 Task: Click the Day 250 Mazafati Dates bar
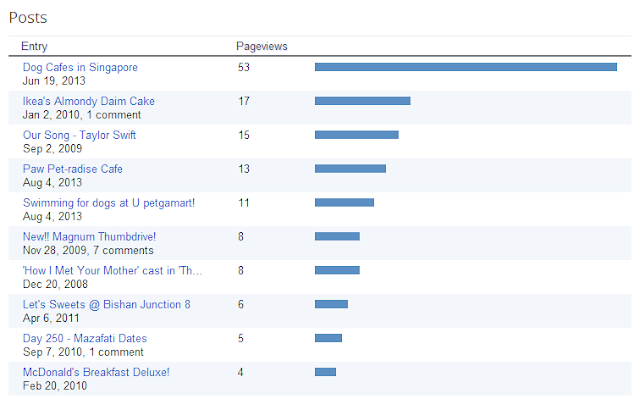click(x=328, y=338)
